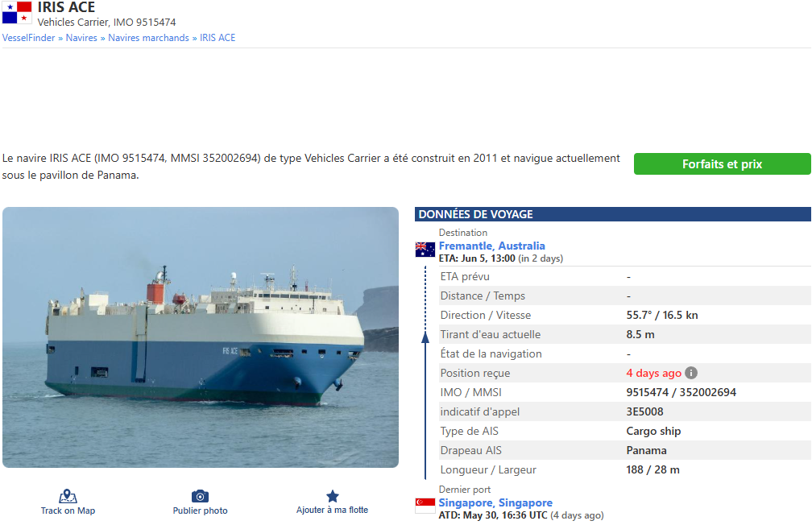Click the DONNÉES DE VOYAGE header bar

(612, 214)
